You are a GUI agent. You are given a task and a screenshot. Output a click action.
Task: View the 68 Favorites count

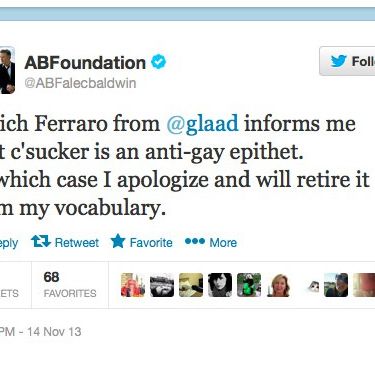click(x=70, y=285)
